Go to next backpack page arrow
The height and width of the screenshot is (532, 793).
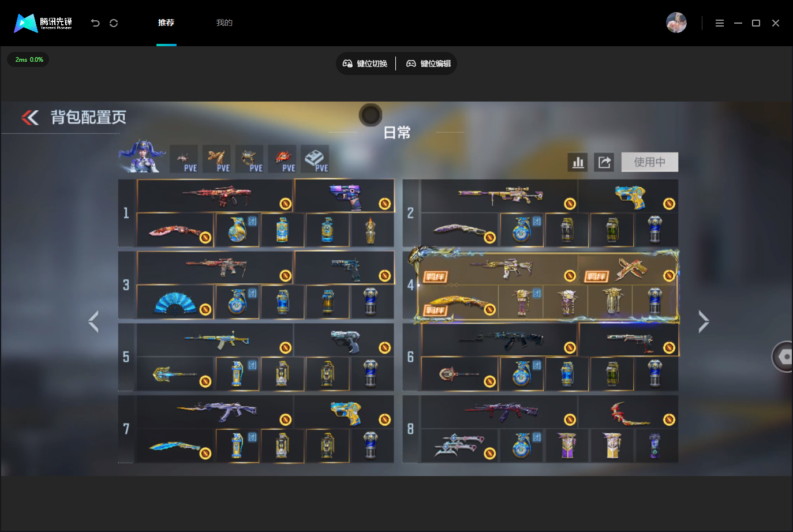coord(703,321)
